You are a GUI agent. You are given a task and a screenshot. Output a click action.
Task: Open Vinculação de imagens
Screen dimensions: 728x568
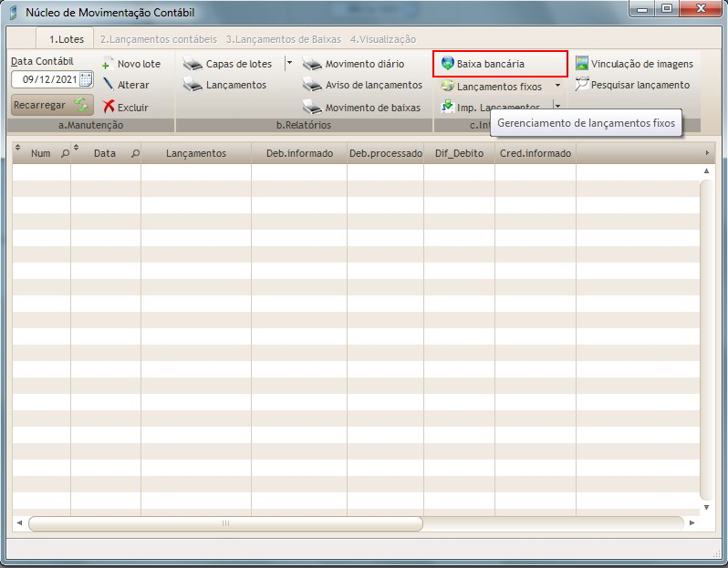click(x=634, y=64)
